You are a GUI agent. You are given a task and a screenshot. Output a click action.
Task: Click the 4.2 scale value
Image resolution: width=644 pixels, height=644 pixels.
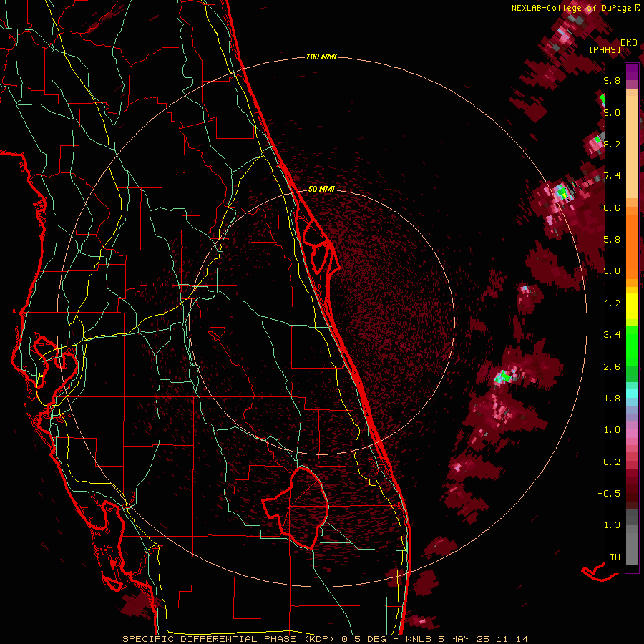(x=612, y=303)
